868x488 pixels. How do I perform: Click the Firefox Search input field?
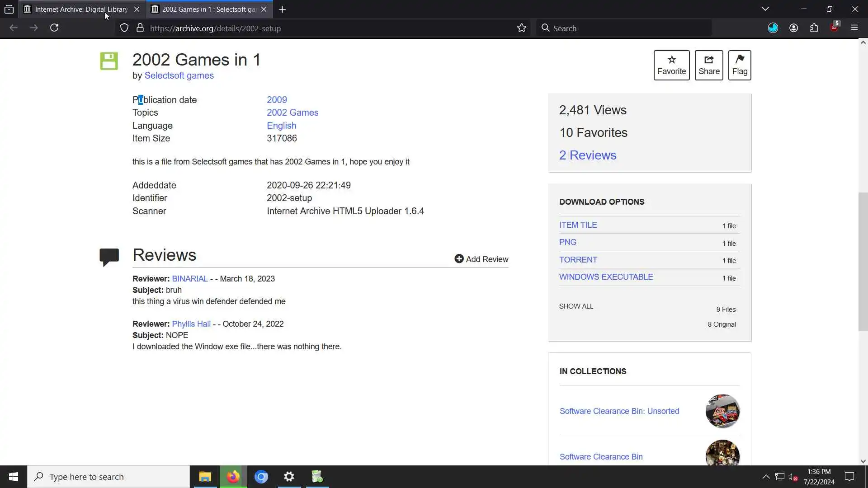pos(628,28)
